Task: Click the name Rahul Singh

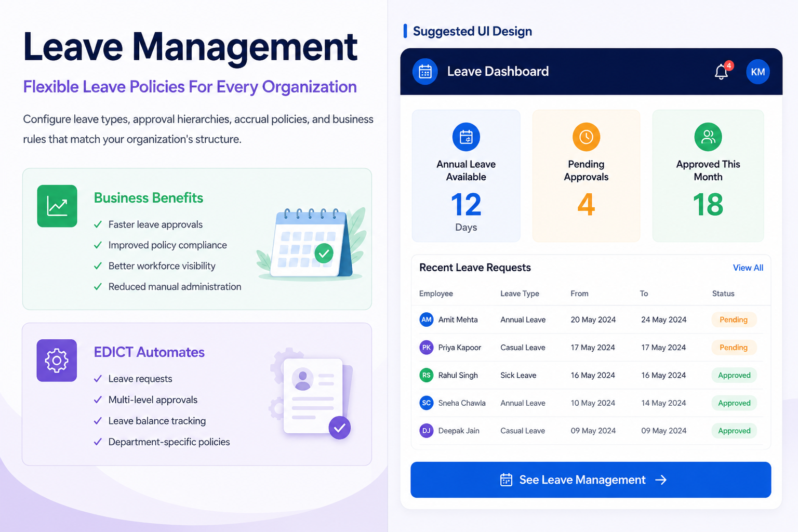Action: pos(458,375)
